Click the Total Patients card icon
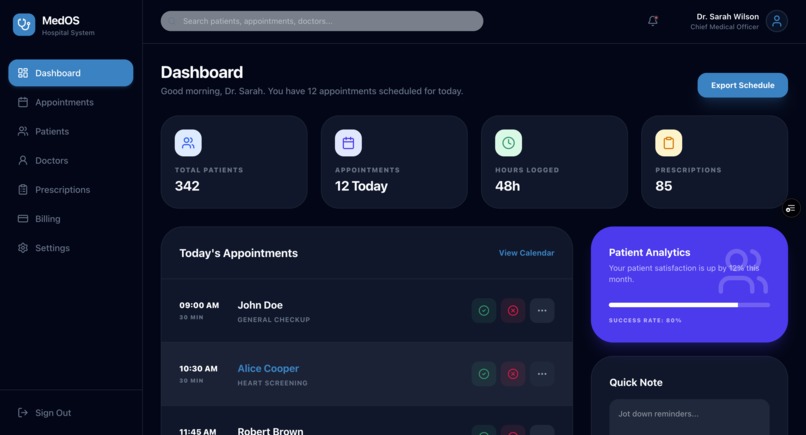The height and width of the screenshot is (435, 806). click(x=188, y=143)
